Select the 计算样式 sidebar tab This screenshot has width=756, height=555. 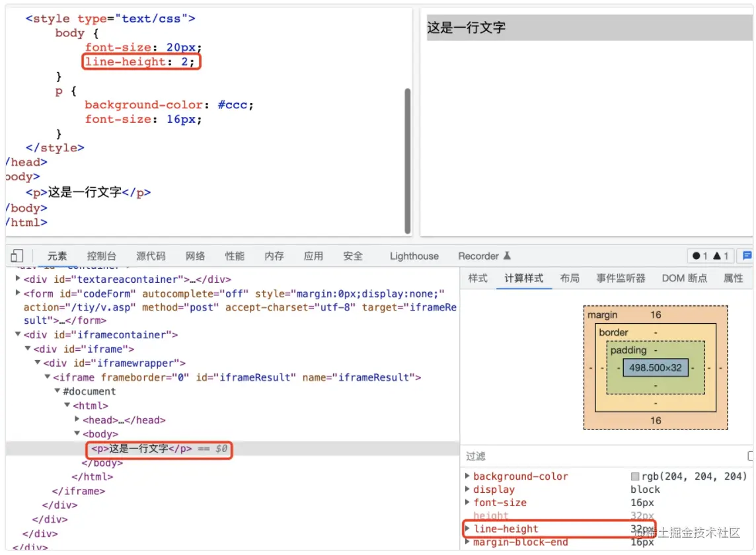tap(523, 278)
